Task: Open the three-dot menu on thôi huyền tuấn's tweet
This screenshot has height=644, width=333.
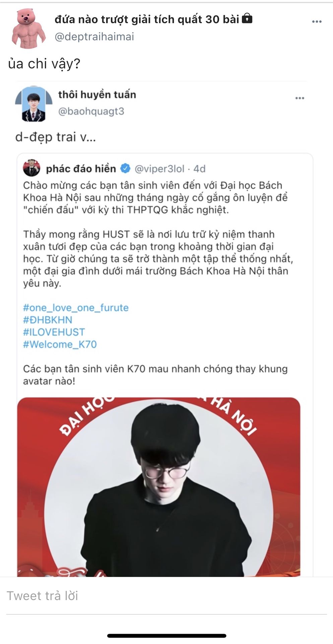Action: point(299,98)
